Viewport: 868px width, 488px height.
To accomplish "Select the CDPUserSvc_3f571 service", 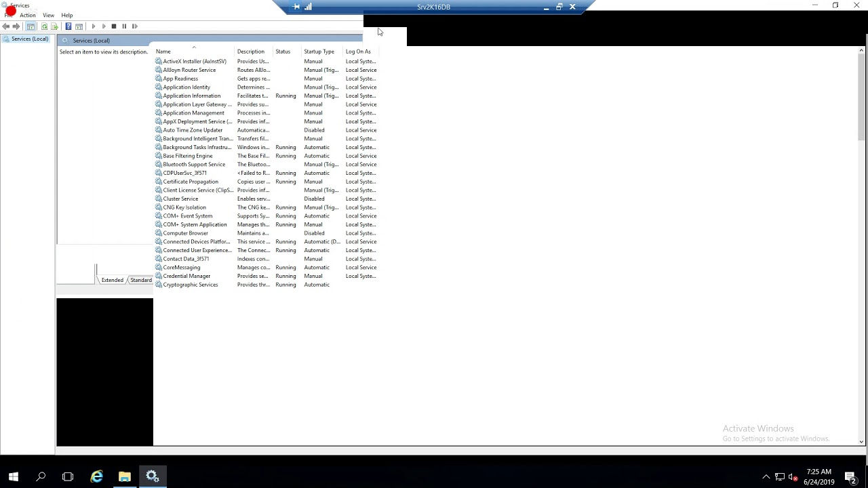I will point(266,173).
